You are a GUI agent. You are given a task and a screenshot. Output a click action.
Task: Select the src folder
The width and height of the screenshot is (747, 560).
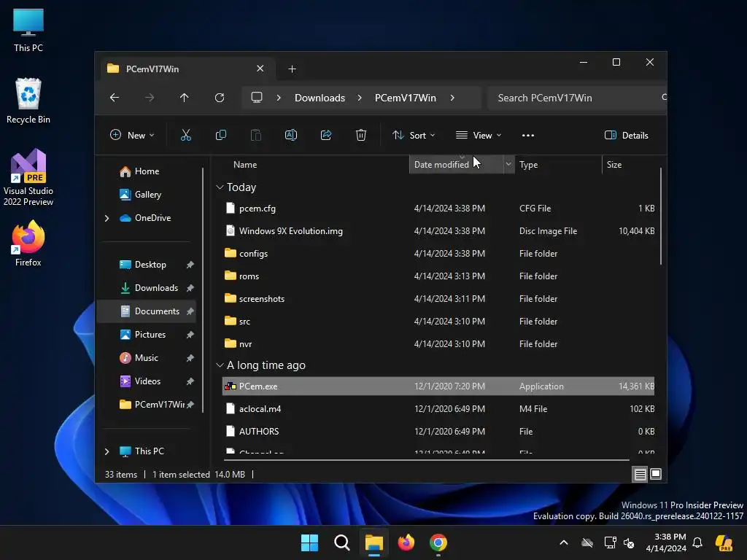click(x=244, y=322)
